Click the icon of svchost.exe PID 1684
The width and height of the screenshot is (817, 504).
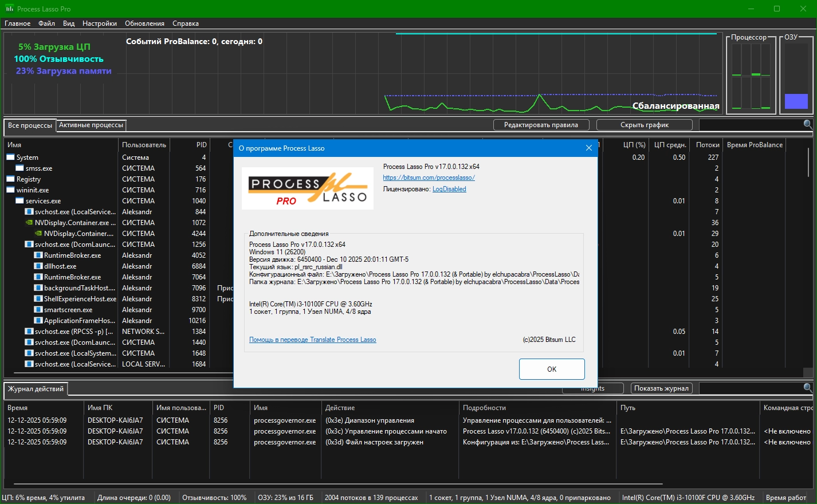(29, 364)
